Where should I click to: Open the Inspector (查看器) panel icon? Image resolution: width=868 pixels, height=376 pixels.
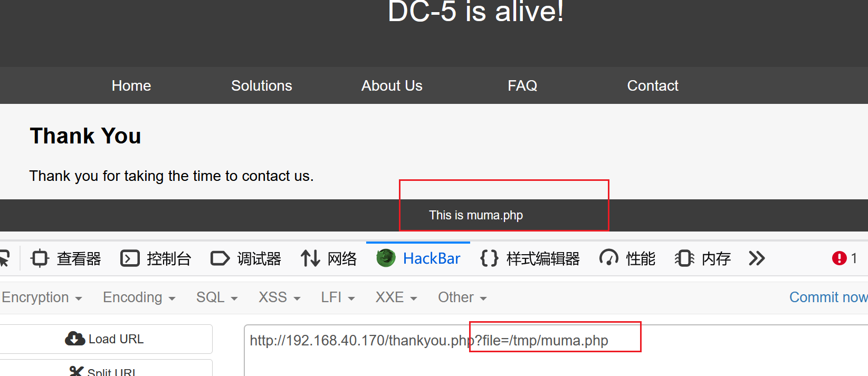(40, 258)
